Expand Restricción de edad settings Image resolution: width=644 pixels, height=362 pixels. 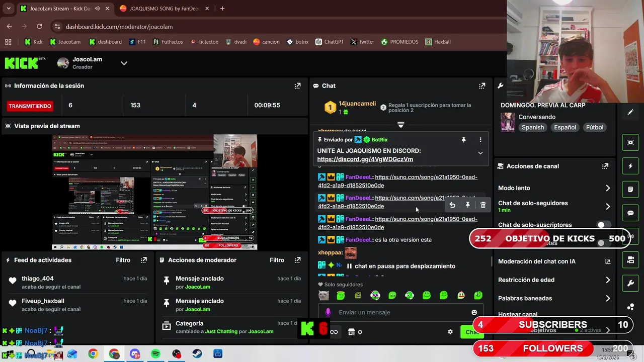[608, 280]
